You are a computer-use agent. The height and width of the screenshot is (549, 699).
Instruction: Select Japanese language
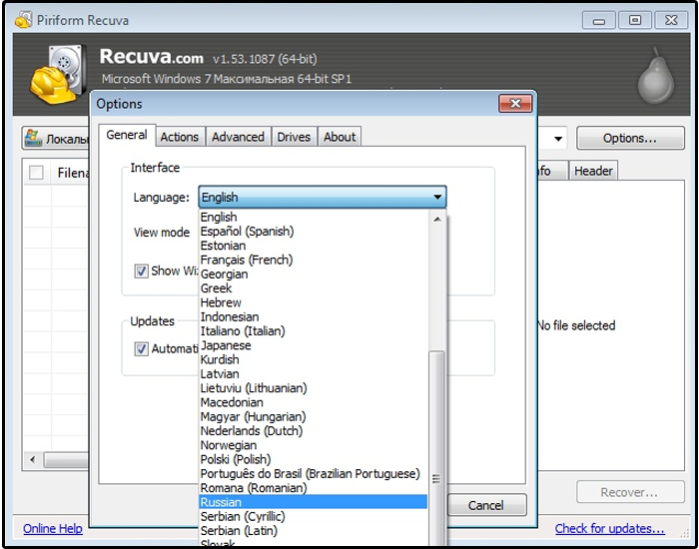pyautogui.click(x=313, y=345)
